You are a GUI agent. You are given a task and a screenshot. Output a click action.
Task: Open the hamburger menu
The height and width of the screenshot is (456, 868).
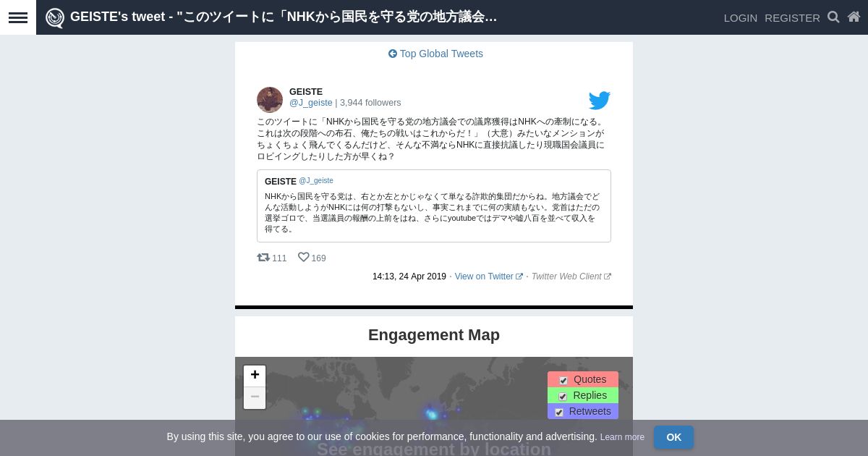click(x=18, y=17)
